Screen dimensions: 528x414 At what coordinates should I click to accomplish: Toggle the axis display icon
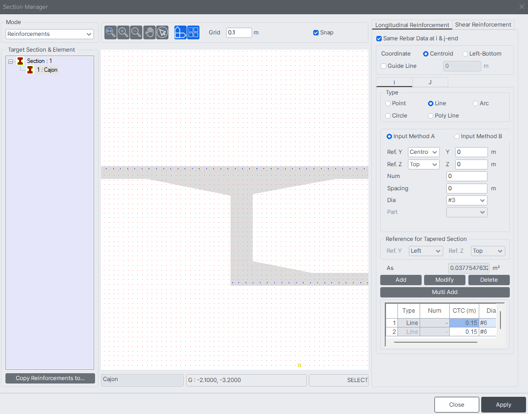(180, 33)
